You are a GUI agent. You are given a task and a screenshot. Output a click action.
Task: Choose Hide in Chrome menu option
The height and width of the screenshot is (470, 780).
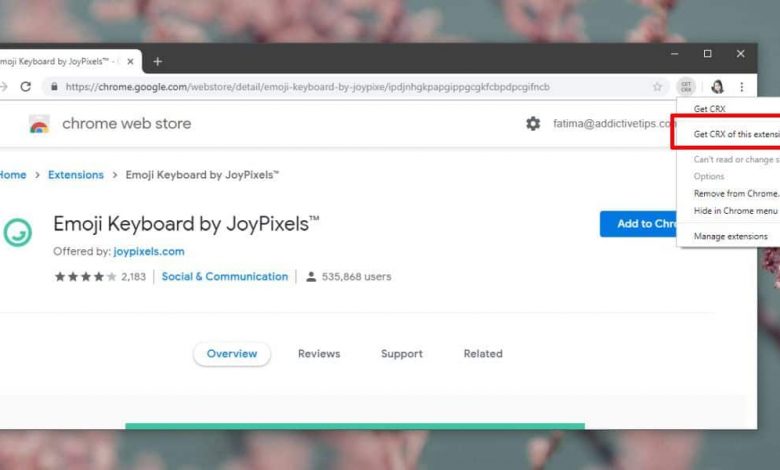(735, 211)
